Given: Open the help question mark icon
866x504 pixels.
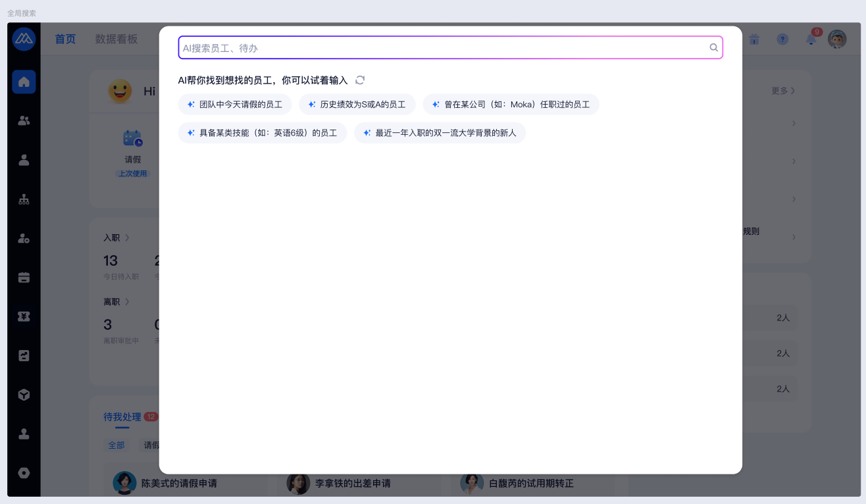Looking at the screenshot, I should click(782, 39).
